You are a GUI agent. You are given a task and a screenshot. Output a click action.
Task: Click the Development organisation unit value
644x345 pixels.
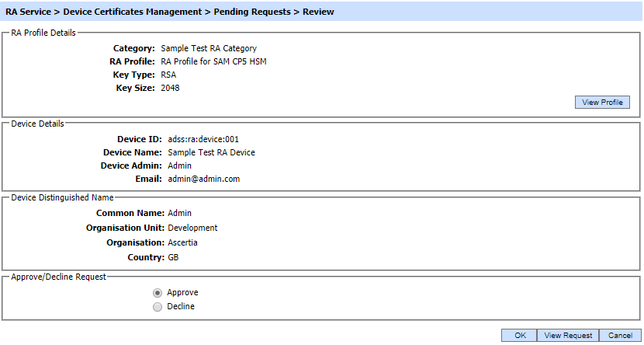click(192, 228)
